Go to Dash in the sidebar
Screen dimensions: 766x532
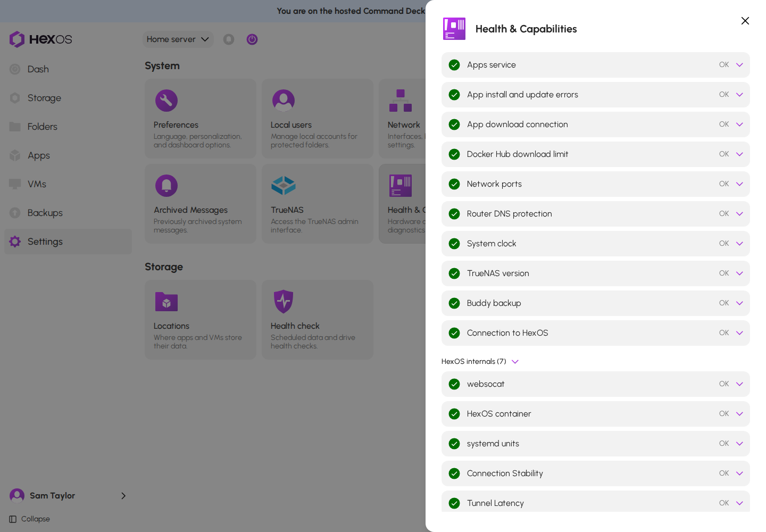[x=68, y=69]
